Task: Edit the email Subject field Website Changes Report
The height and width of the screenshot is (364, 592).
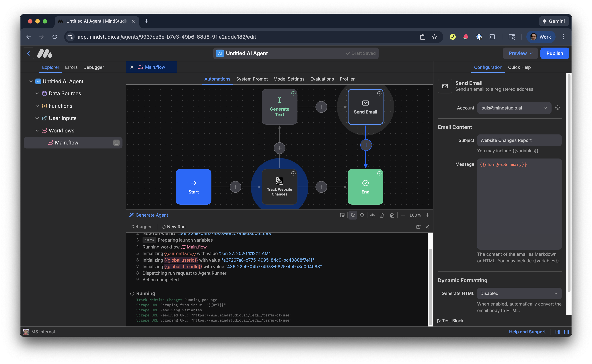Action: [x=519, y=140]
